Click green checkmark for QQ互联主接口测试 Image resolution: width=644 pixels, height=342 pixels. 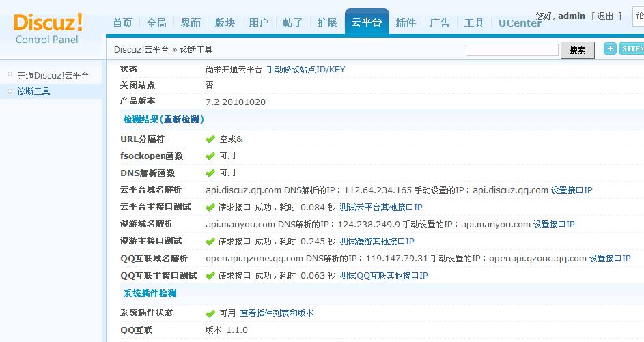click(210, 276)
